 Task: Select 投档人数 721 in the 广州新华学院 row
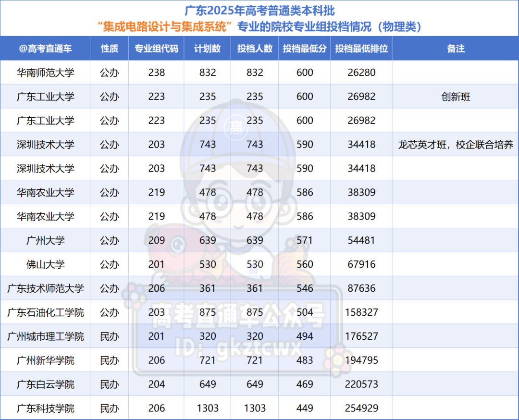coord(255,360)
